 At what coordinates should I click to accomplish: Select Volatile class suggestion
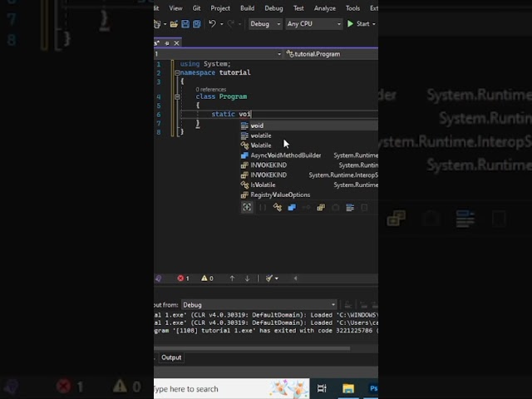click(308, 145)
